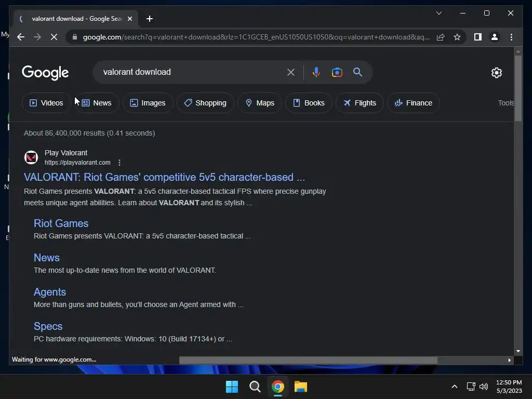Filter results by Images

(148, 103)
